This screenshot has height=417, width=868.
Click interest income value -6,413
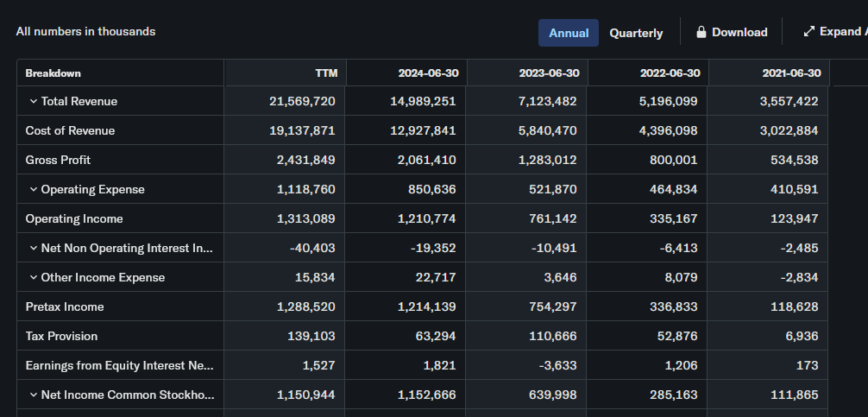coord(679,248)
